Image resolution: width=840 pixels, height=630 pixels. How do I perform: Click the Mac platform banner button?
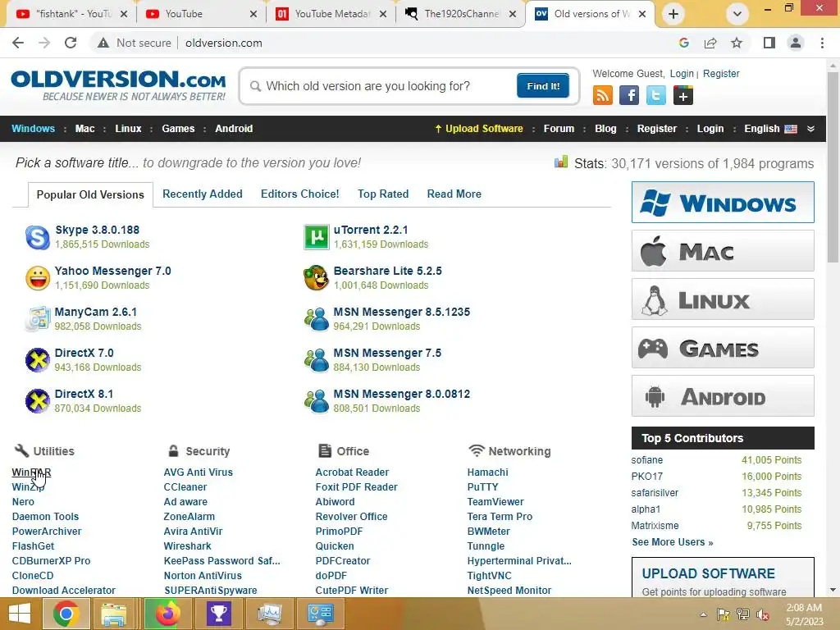click(723, 251)
